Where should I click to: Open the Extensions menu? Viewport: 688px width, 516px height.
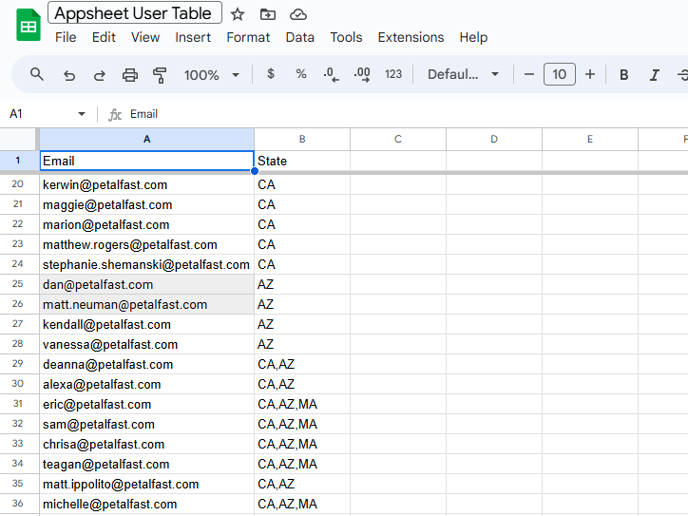[410, 37]
